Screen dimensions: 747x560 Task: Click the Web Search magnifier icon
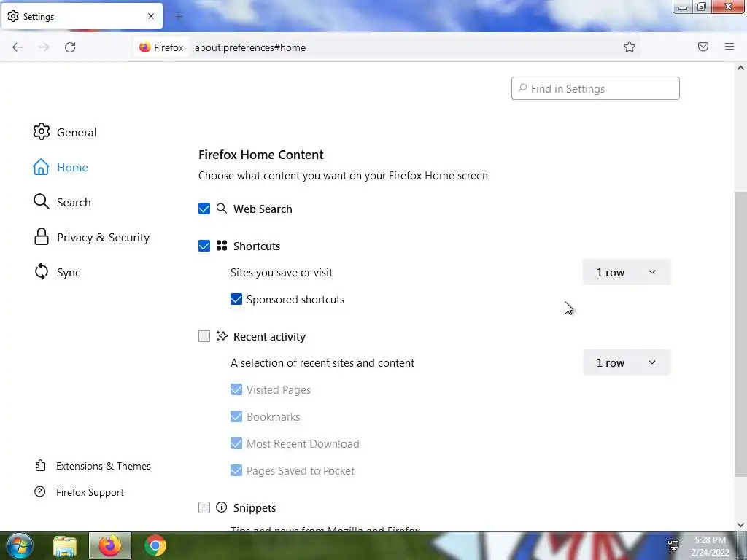[x=222, y=209]
